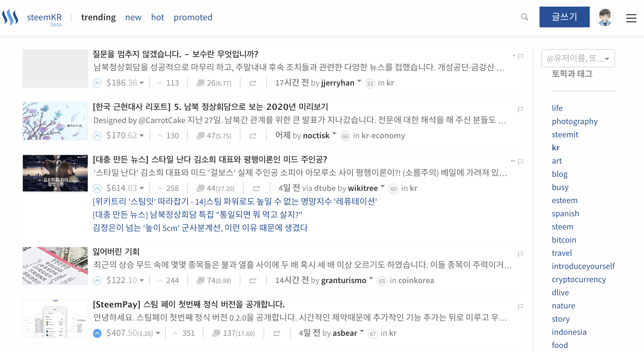Click the 글쓰기 write button
644x352 pixels.
pyautogui.click(x=564, y=17)
